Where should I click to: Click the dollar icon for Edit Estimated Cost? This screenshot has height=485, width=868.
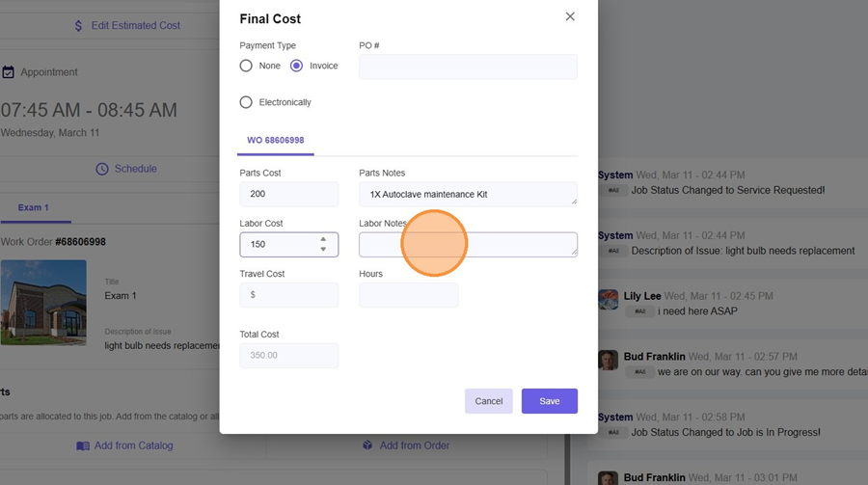click(79, 26)
